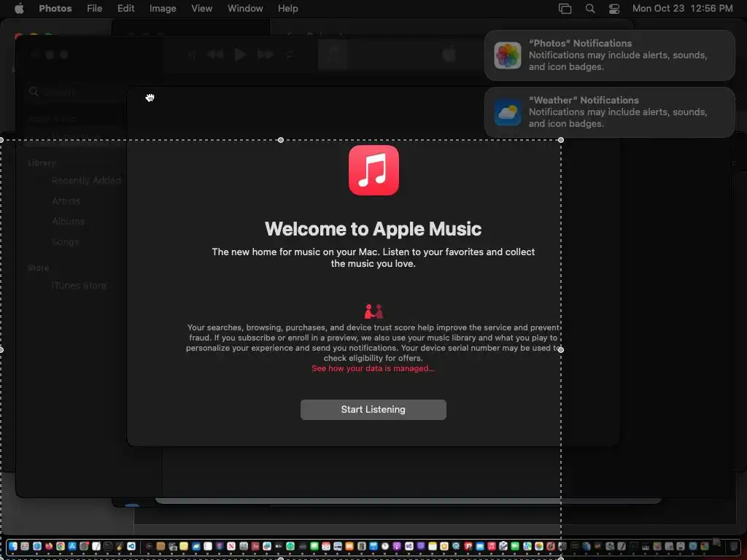The height and width of the screenshot is (560, 747).
Task: Click the Weather icon in the notification banner
Action: pos(508,112)
